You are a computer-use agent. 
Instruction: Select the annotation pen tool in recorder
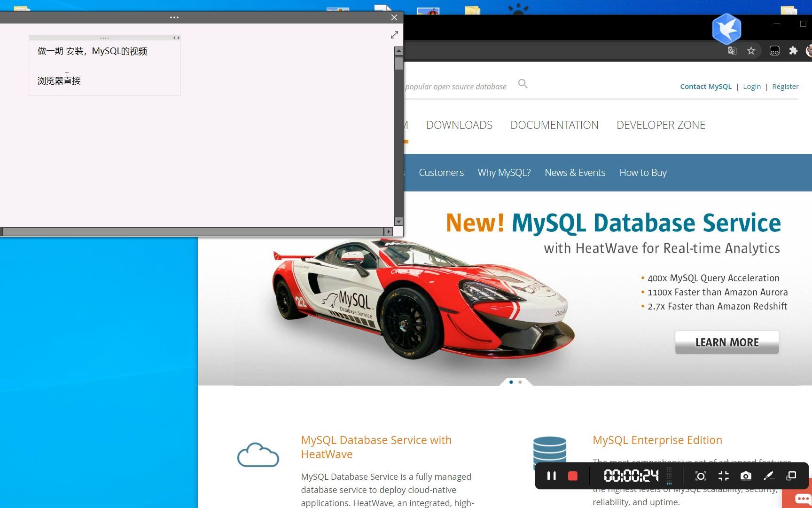(769, 476)
